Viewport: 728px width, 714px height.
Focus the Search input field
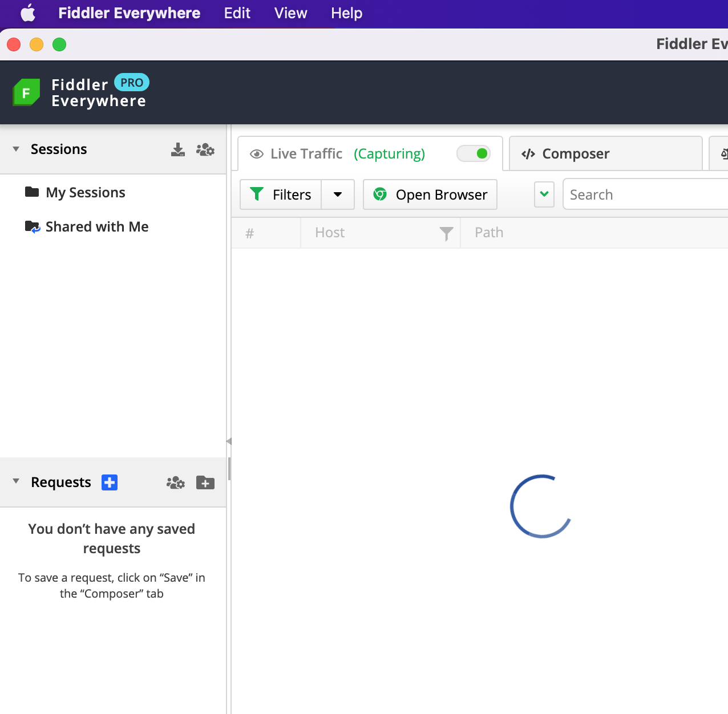(x=645, y=194)
